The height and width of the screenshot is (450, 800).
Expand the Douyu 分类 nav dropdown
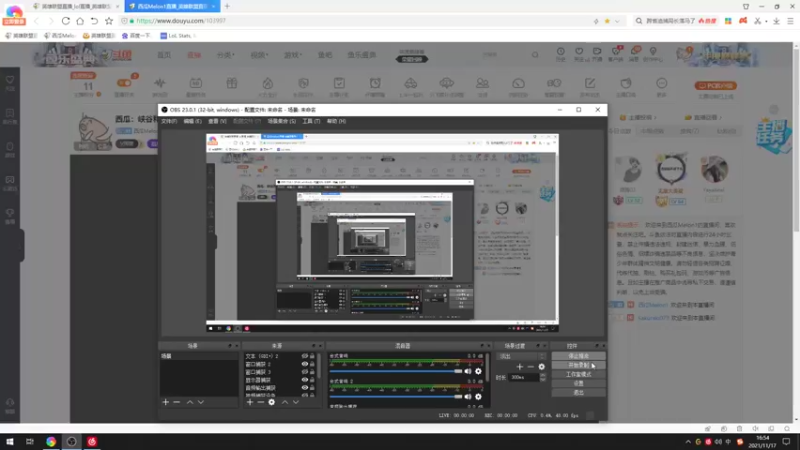pos(225,55)
